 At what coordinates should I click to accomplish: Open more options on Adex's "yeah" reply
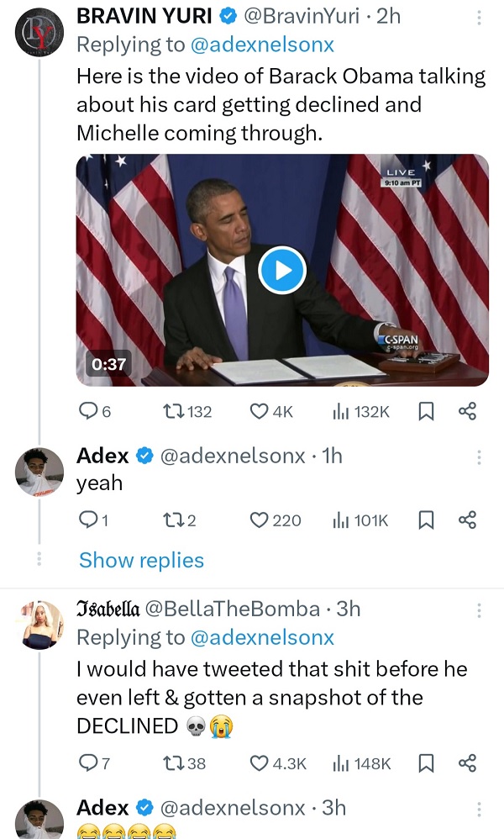click(x=479, y=456)
